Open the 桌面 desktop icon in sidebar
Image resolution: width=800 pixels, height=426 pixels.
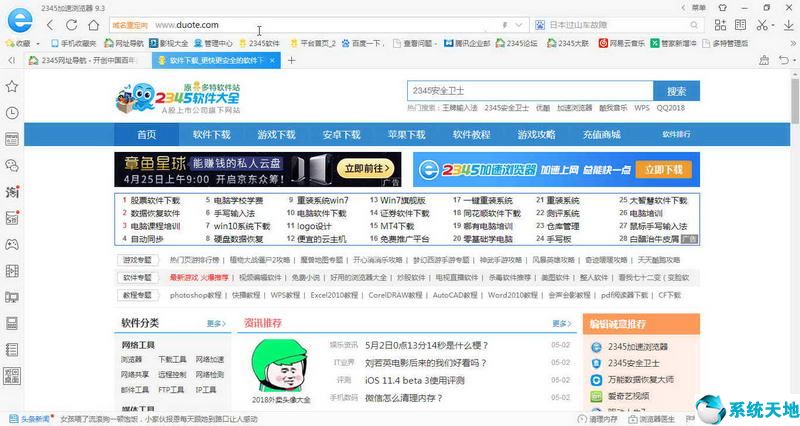pos(12,375)
